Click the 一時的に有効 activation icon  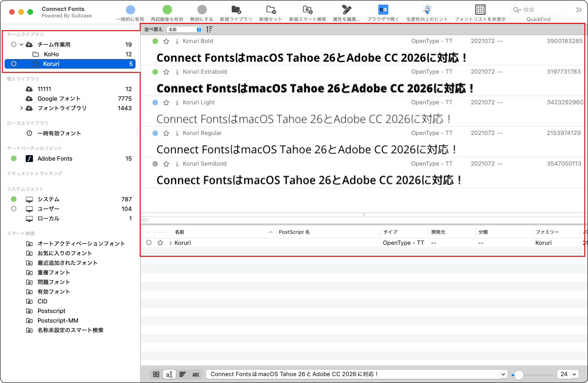pos(131,10)
